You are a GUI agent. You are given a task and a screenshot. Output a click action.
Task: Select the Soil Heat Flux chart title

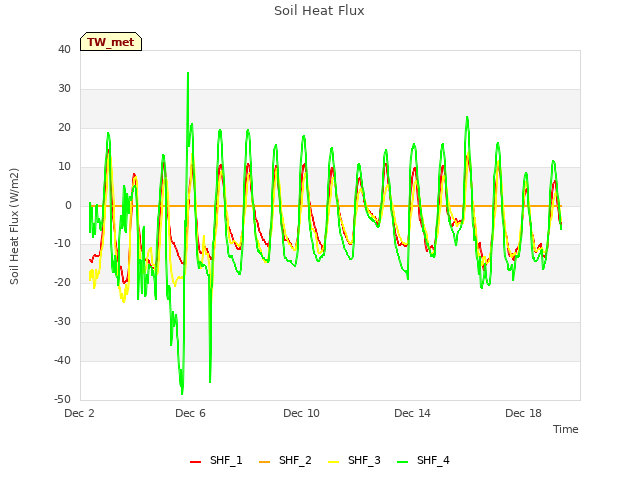[319, 11]
